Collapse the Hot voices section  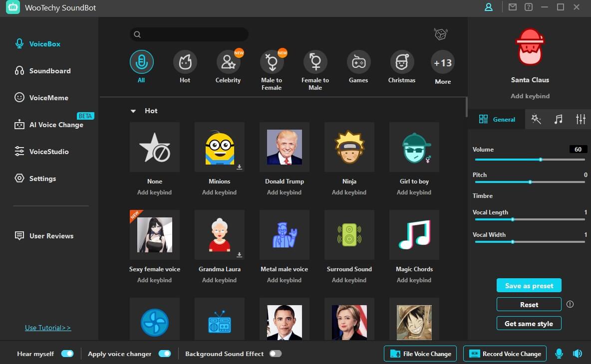point(133,111)
